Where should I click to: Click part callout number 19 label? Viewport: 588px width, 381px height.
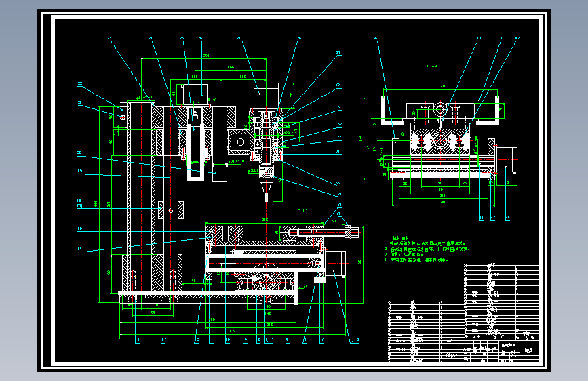pos(79,171)
